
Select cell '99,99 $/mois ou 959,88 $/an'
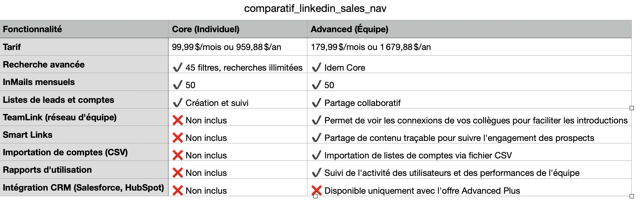tap(238, 47)
